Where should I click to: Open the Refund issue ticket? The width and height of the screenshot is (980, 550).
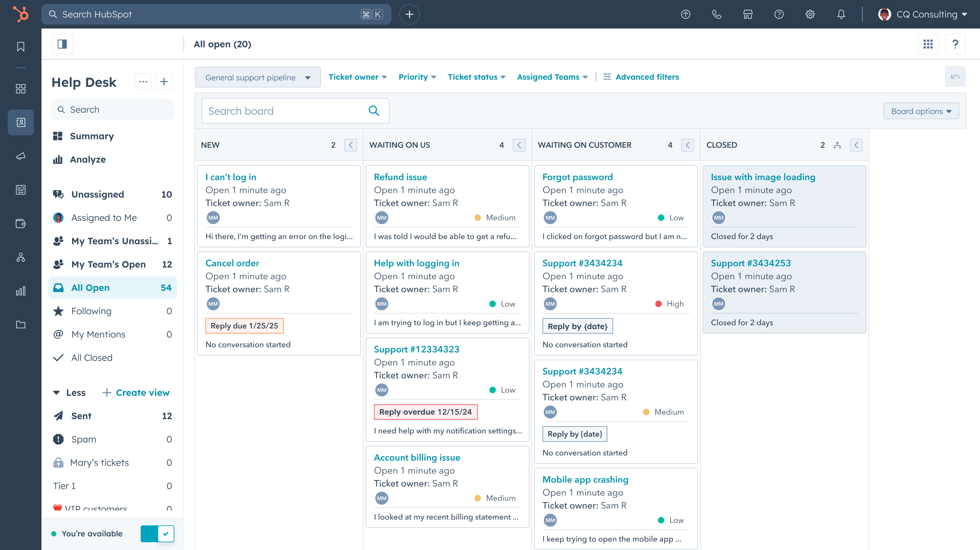point(400,177)
